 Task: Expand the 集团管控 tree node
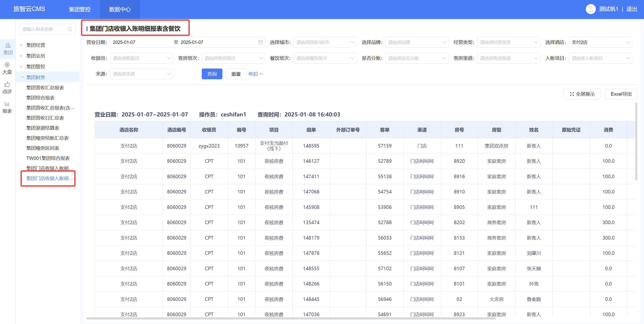[21, 67]
